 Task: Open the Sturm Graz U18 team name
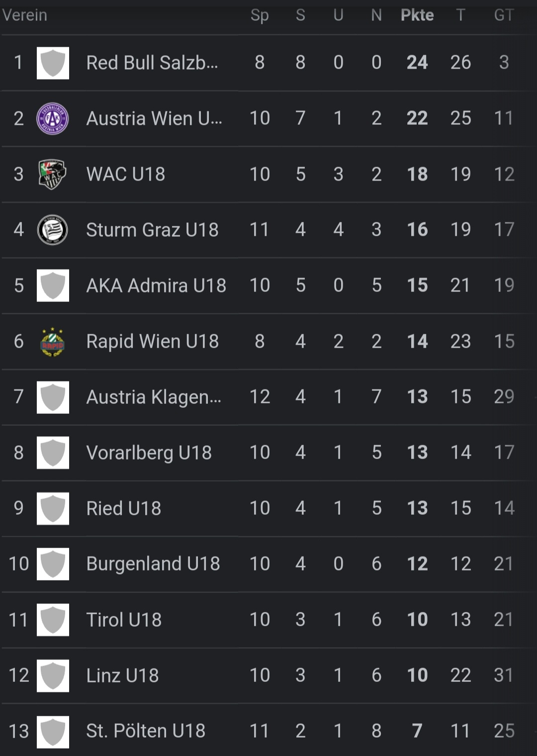pyautogui.click(x=153, y=230)
